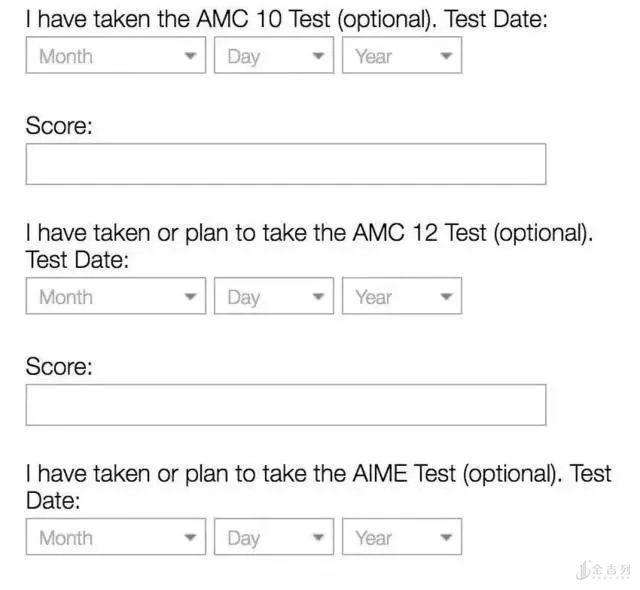Click the arrow icon on AMC 12 Month dropdown
Screen dimensions: 640x590
(190, 297)
